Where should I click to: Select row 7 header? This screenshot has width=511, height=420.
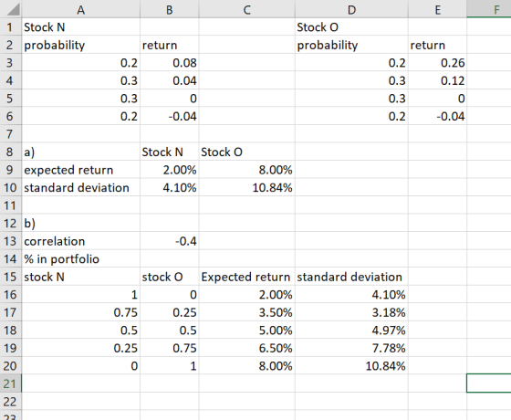tap(11, 133)
